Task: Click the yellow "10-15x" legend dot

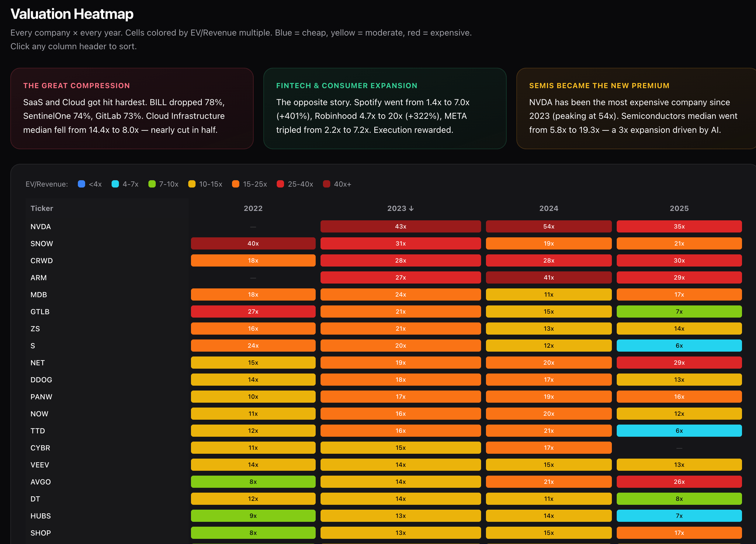Action: click(192, 184)
